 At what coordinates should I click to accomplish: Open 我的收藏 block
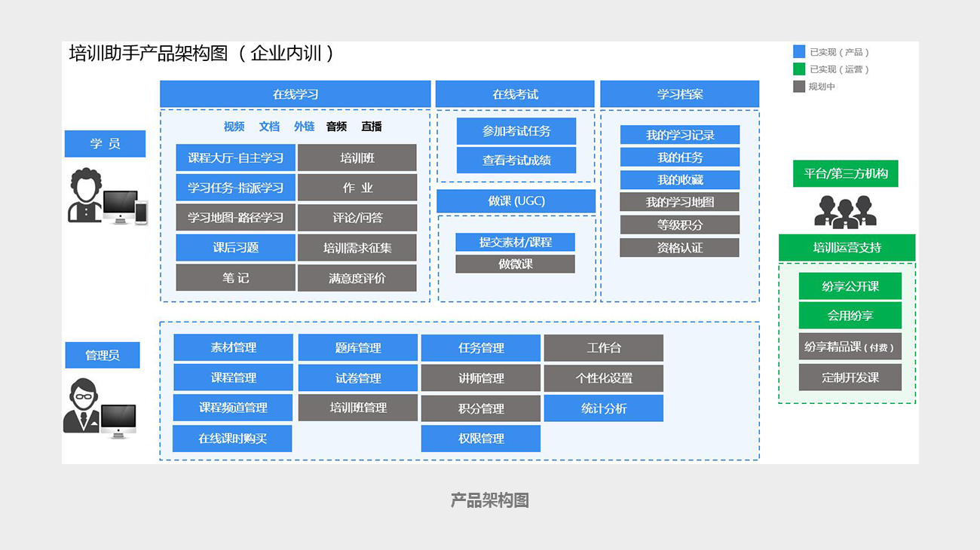click(680, 180)
